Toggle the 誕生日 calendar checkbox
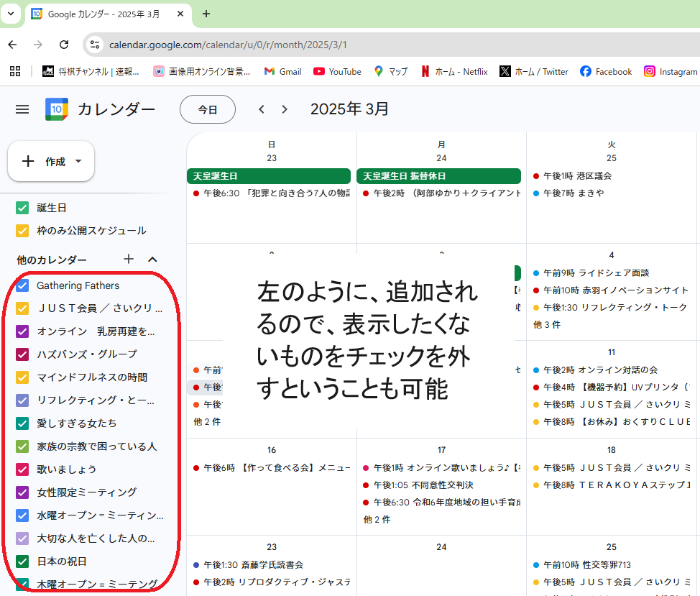The image size is (700, 596). pos(22,208)
